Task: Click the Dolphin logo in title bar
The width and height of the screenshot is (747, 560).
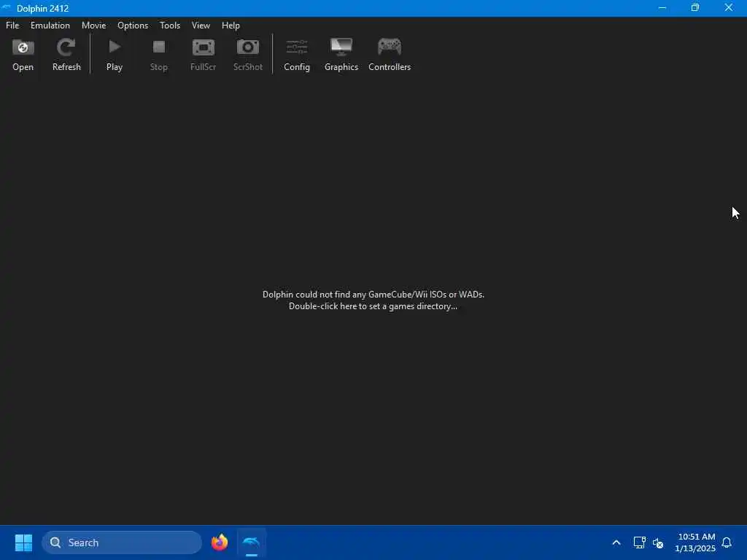Action: 7,7
